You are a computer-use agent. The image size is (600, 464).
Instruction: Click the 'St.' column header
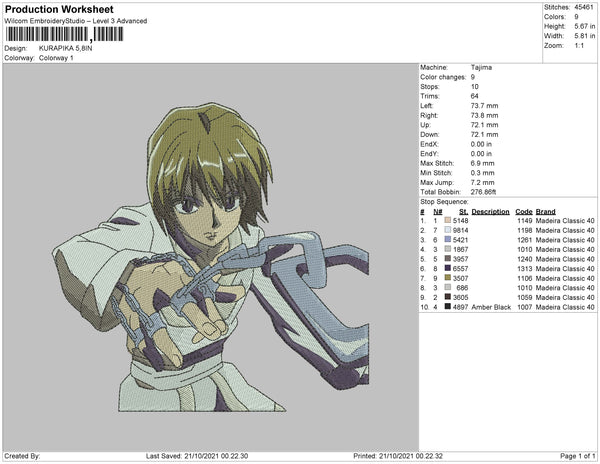coord(463,212)
